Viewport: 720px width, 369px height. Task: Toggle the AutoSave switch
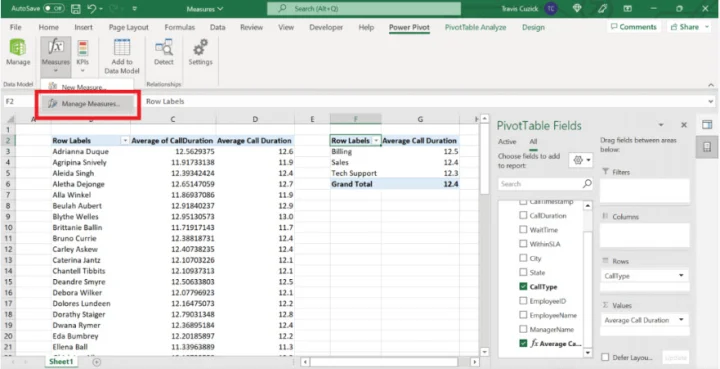(53, 9)
